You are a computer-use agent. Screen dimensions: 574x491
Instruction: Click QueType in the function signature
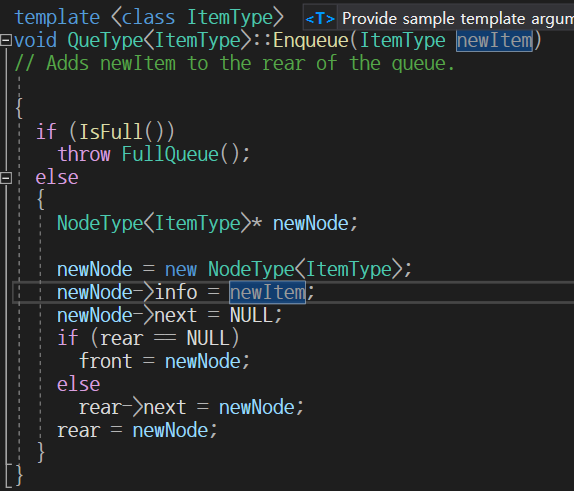pyautogui.click(x=105, y=40)
